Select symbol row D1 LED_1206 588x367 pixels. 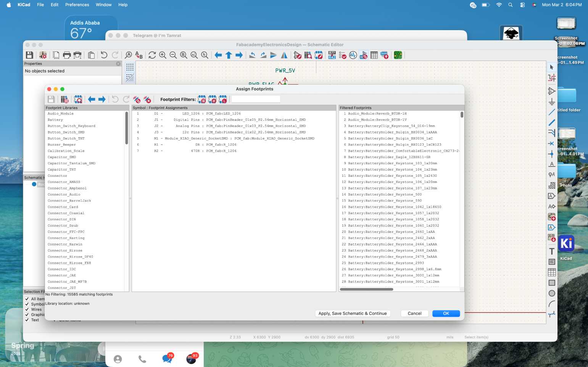pos(234,114)
